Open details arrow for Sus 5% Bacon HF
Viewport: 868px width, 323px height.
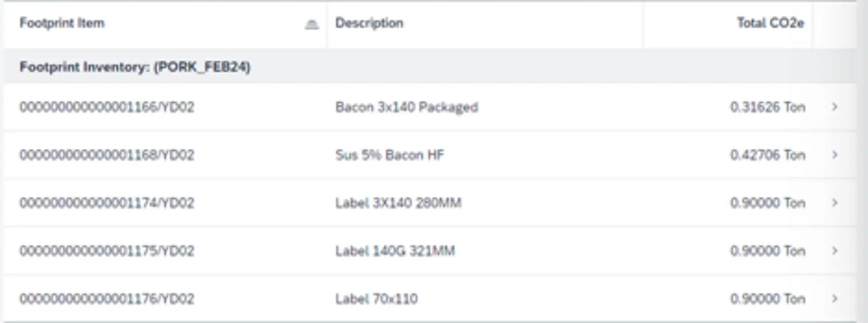tap(835, 155)
